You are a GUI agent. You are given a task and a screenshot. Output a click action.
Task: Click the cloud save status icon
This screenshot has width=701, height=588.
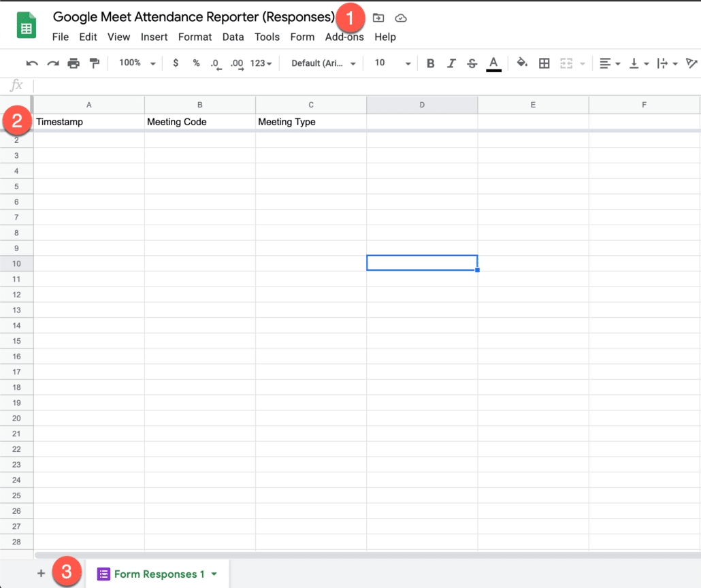[x=401, y=18]
